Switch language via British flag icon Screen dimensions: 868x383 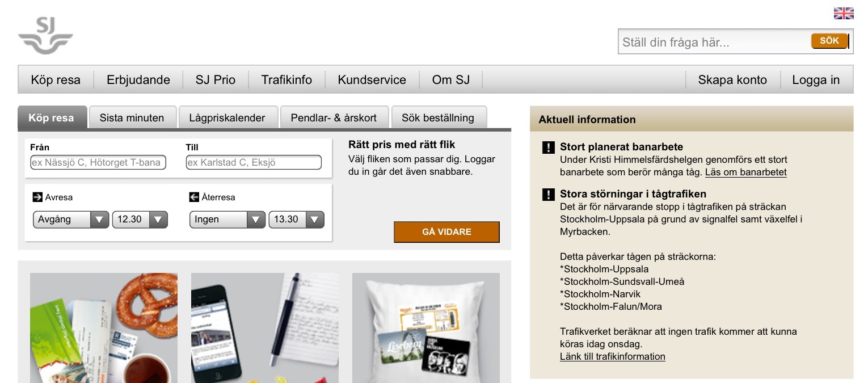click(843, 13)
